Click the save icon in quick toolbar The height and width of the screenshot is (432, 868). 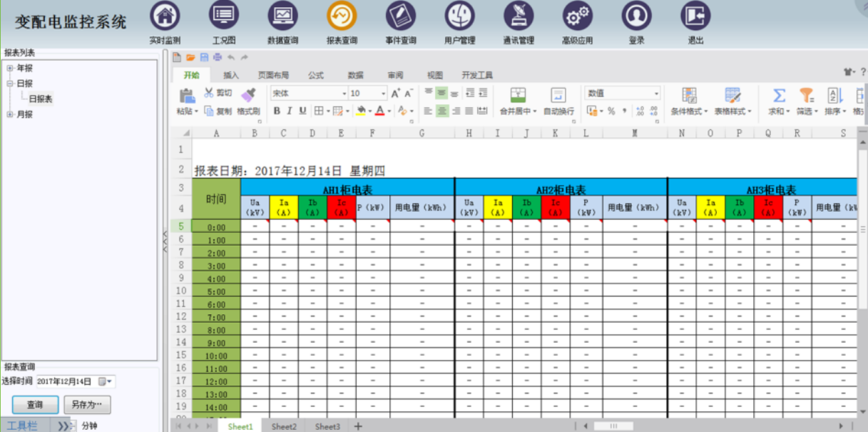pyautogui.click(x=204, y=57)
